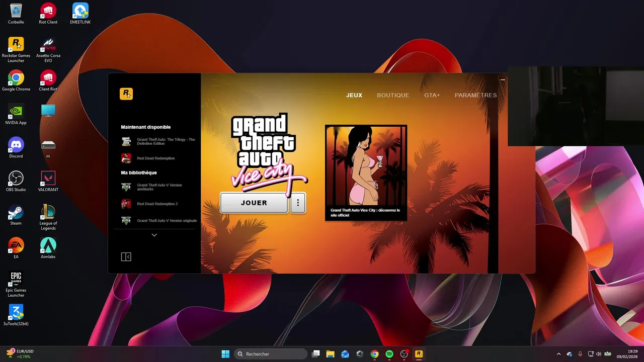
Task: Select the Aimlabs desktop shortcut
Action: tap(48, 248)
